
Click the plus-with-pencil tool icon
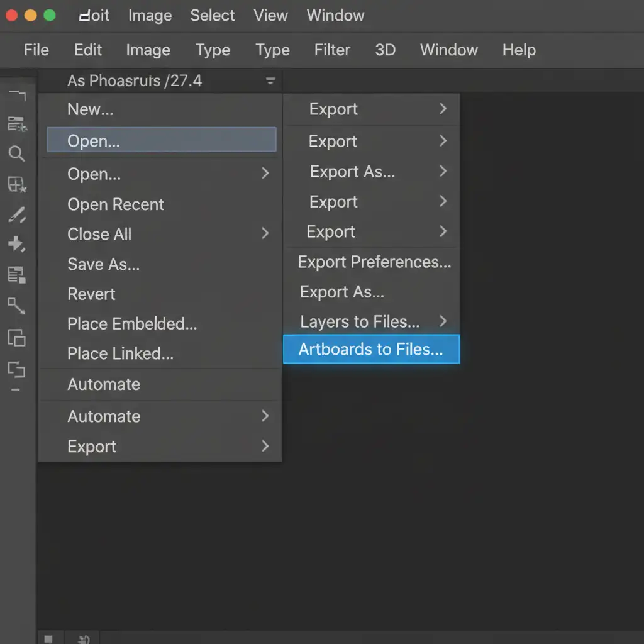[x=16, y=244]
